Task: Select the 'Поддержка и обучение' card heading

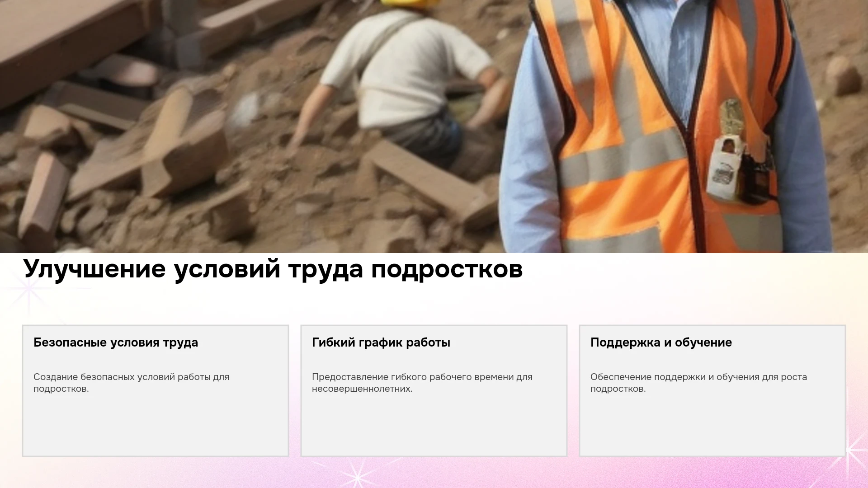Action: [x=661, y=343]
